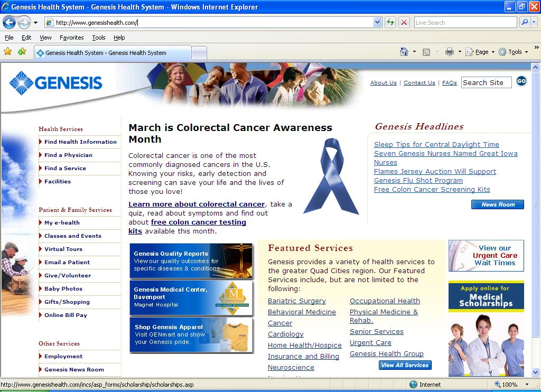Image resolution: width=541 pixels, height=392 pixels.
Task: Click the Genesis logo
Action: [56, 83]
